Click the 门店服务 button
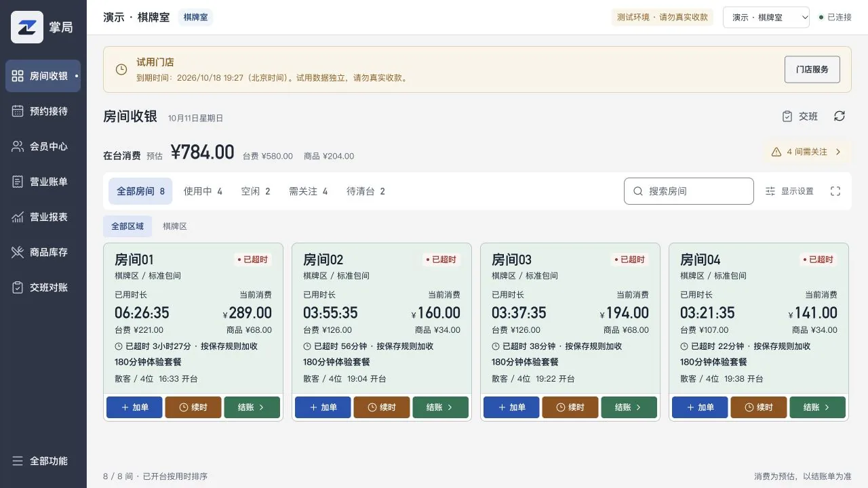 [x=812, y=69]
